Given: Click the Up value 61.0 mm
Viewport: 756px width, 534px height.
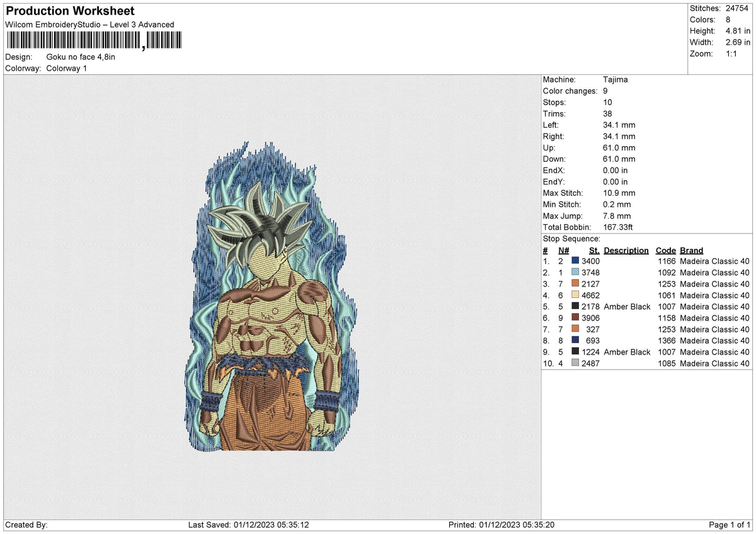Looking at the screenshot, I should [x=619, y=147].
